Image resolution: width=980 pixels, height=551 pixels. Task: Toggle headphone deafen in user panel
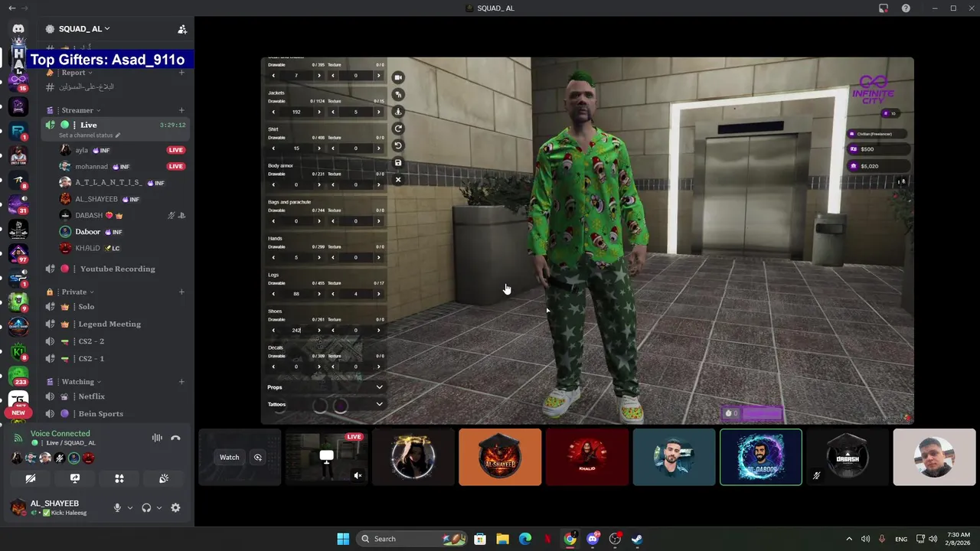(x=146, y=507)
